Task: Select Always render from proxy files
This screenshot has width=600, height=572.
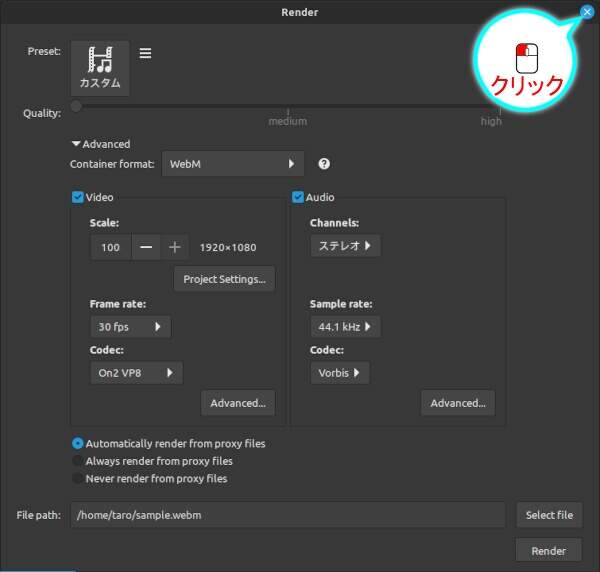Action: (x=78, y=461)
